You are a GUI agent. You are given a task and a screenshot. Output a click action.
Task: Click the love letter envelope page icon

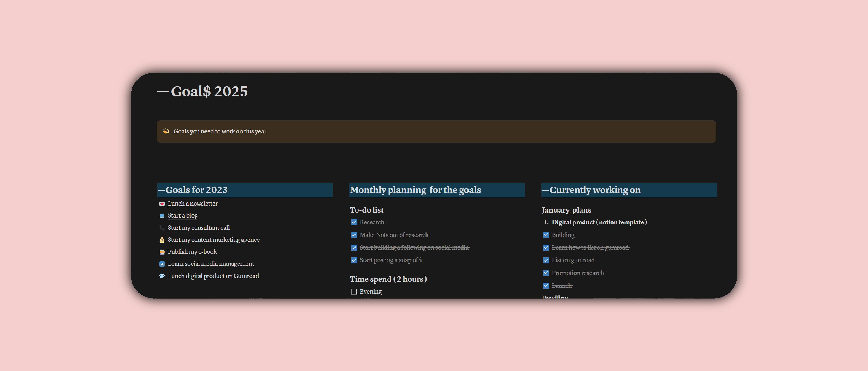[x=162, y=204]
